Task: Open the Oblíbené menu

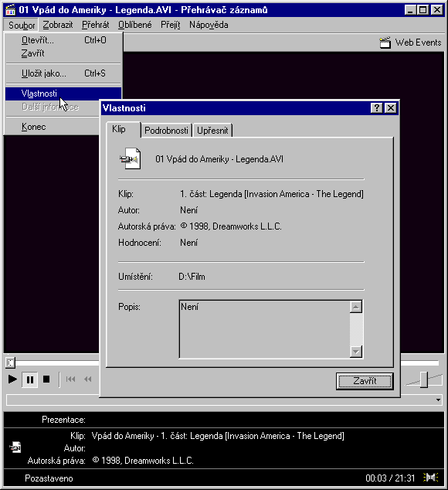Action: [x=135, y=25]
